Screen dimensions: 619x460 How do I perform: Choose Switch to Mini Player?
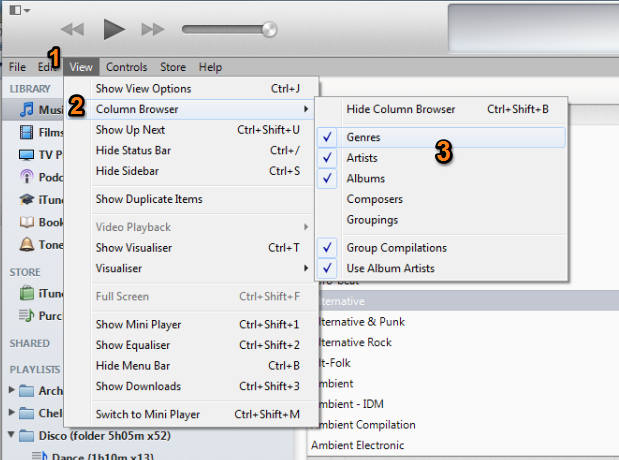(x=191, y=414)
